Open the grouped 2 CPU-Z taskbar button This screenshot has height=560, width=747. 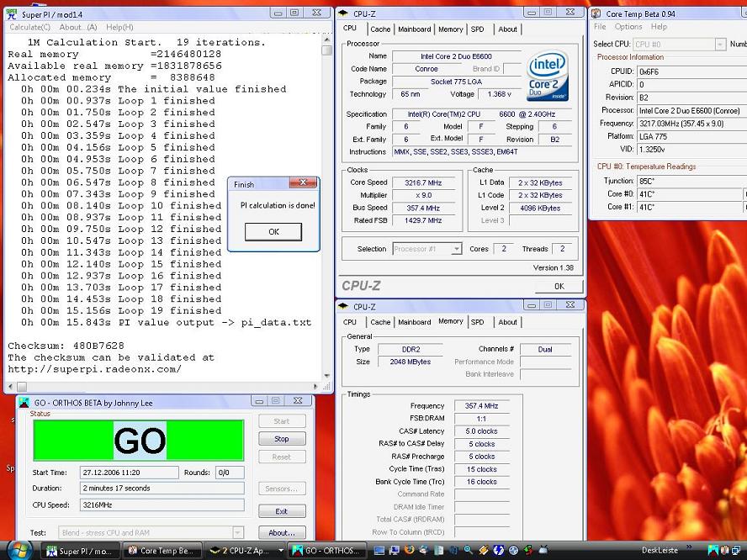[245, 551]
